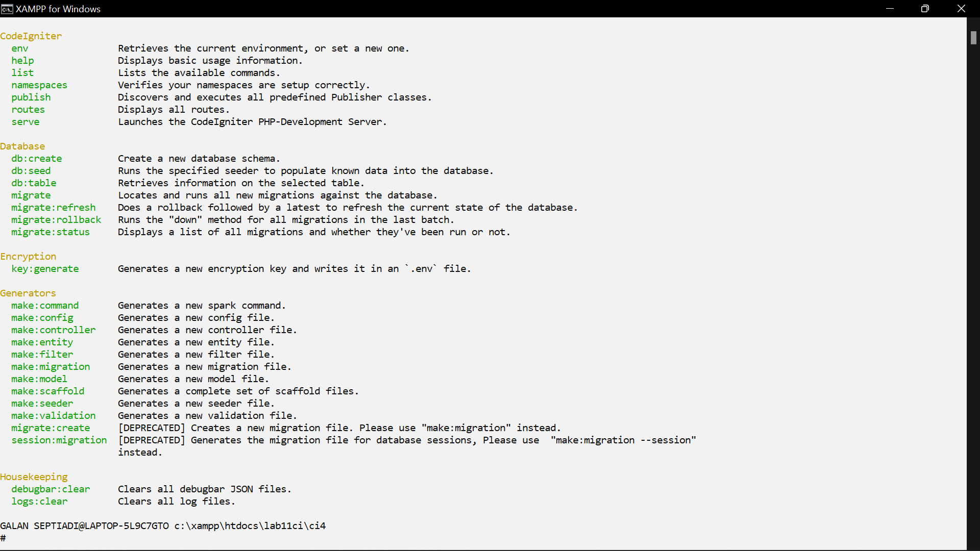
Task: Select the migrate command text
Action: (x=31, y=195)
